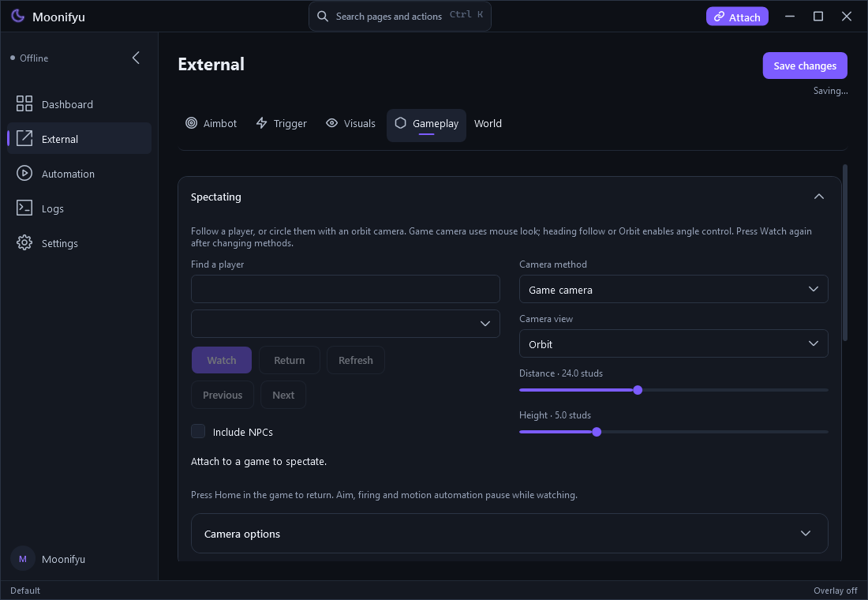Click the search pages and actions box

click(400, 16)
